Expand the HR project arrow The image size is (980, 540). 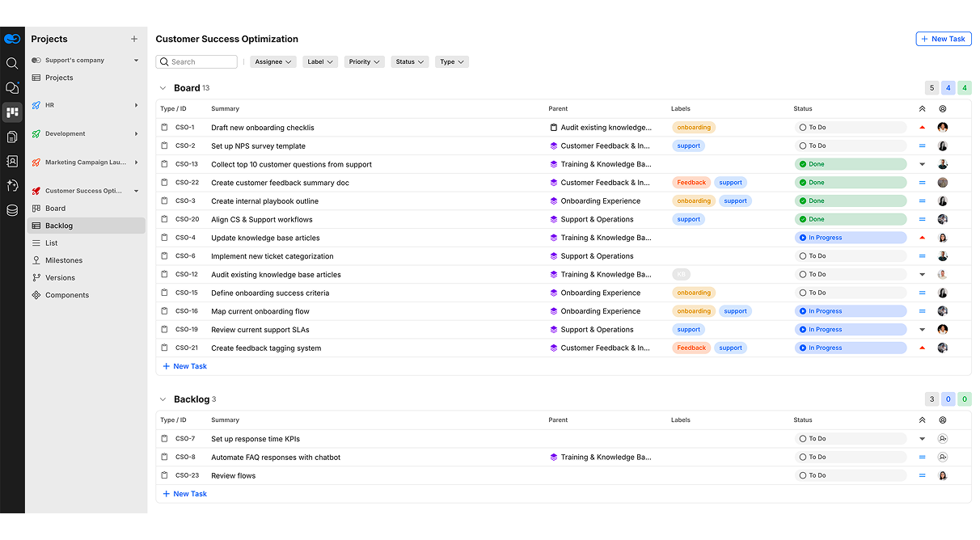pos(136,105)
